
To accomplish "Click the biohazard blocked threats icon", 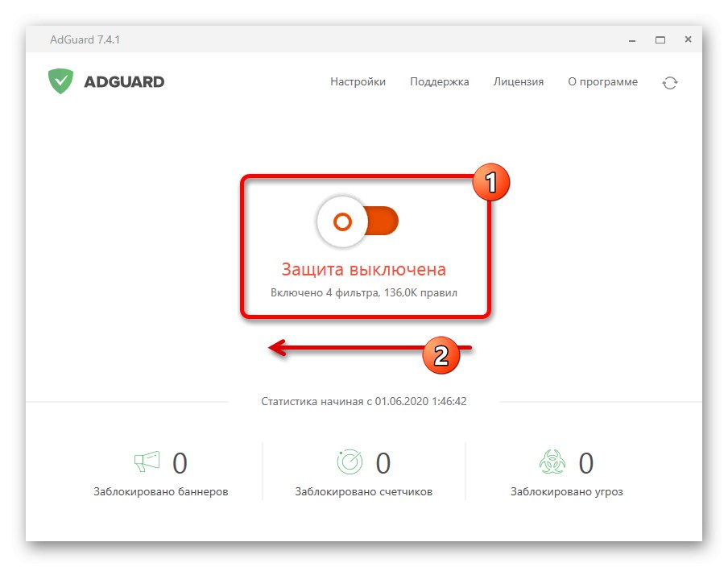I will [x=552, y=461].
